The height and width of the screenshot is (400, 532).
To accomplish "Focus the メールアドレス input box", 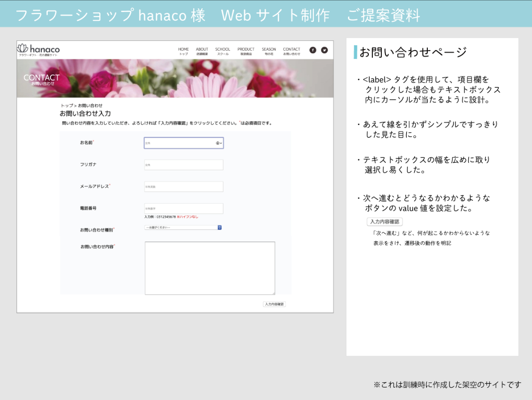I will click(184, 187).
